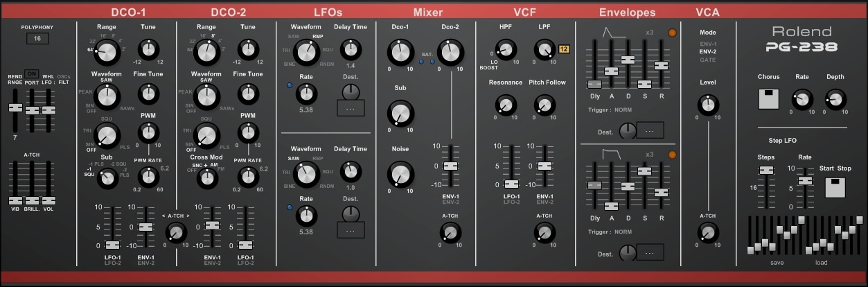Switch VCF LFO-1/LFO-2 source label
Viewport: 868px width, 287px height.
point(511,199)
